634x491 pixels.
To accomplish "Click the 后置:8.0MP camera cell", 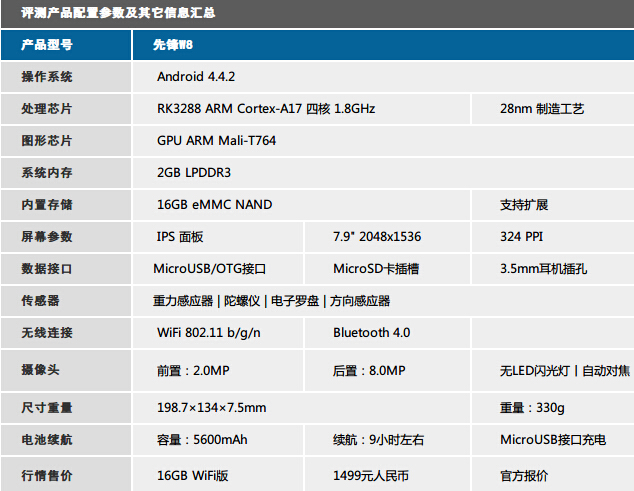I will click(x=369, y=371).
